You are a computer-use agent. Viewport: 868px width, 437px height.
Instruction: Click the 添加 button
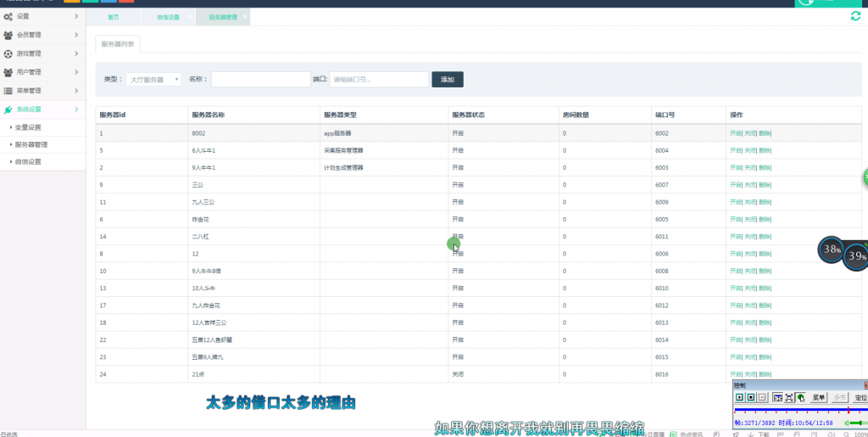tap(448, 79)
